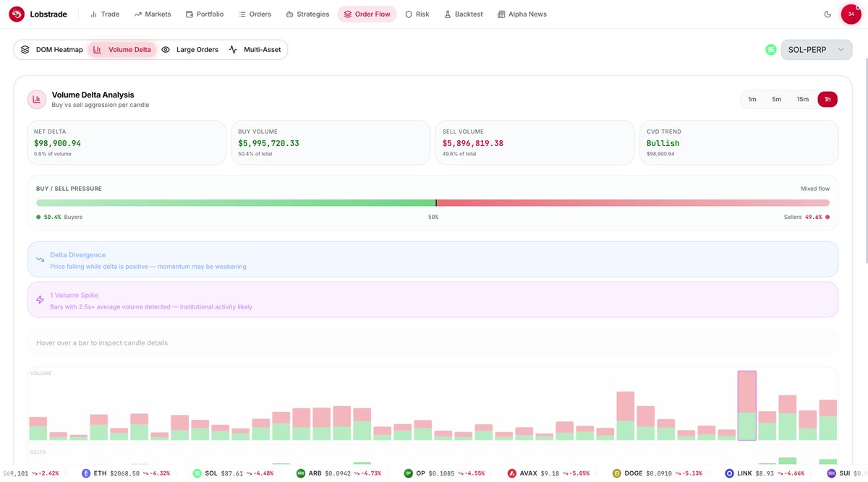
Task: Select the Order Flow nav item
Action: 367,14
